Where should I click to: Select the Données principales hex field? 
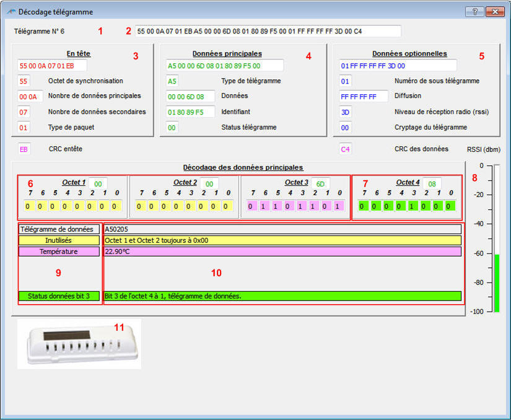point(224,66)
